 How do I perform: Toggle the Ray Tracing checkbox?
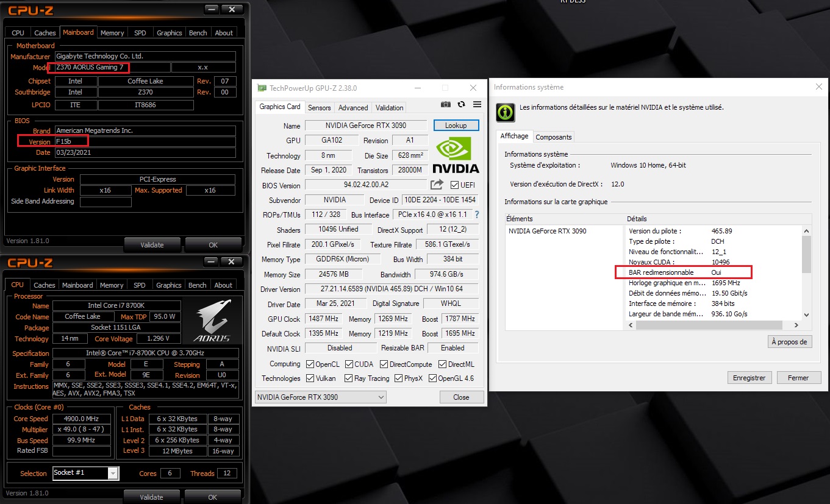coord(349,378)
